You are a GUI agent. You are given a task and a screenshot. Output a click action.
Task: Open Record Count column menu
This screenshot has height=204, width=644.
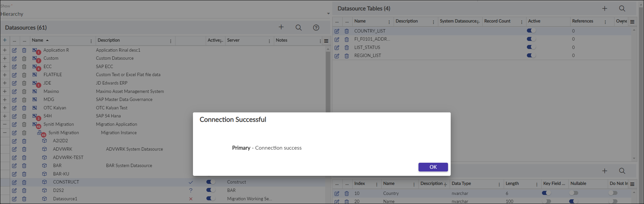522,22
